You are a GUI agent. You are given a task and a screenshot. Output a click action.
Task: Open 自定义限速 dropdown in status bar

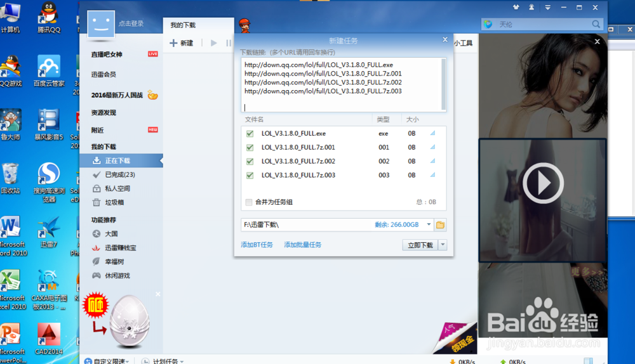tap(107, 361)
